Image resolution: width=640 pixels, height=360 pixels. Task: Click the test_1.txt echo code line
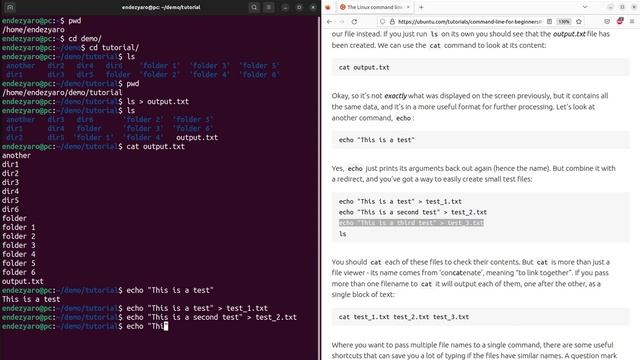point(400,202)
